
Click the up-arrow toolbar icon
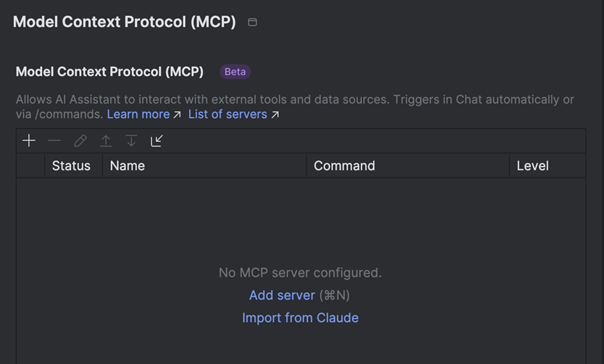tap(106, 141)
